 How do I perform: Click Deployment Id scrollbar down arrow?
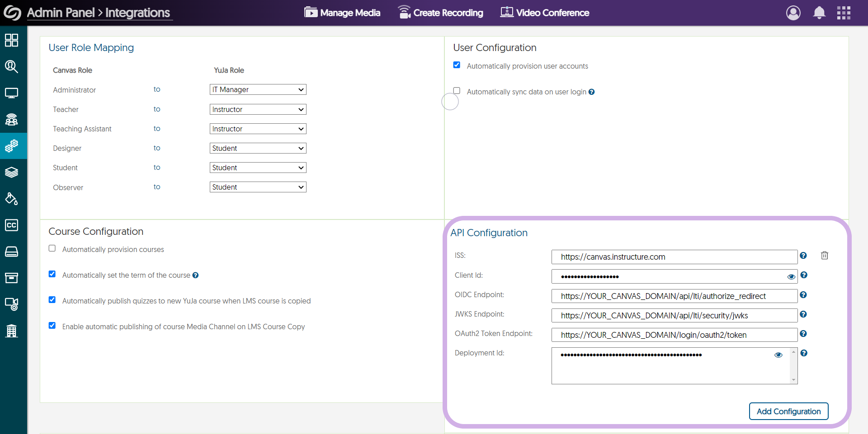[793, 380]
